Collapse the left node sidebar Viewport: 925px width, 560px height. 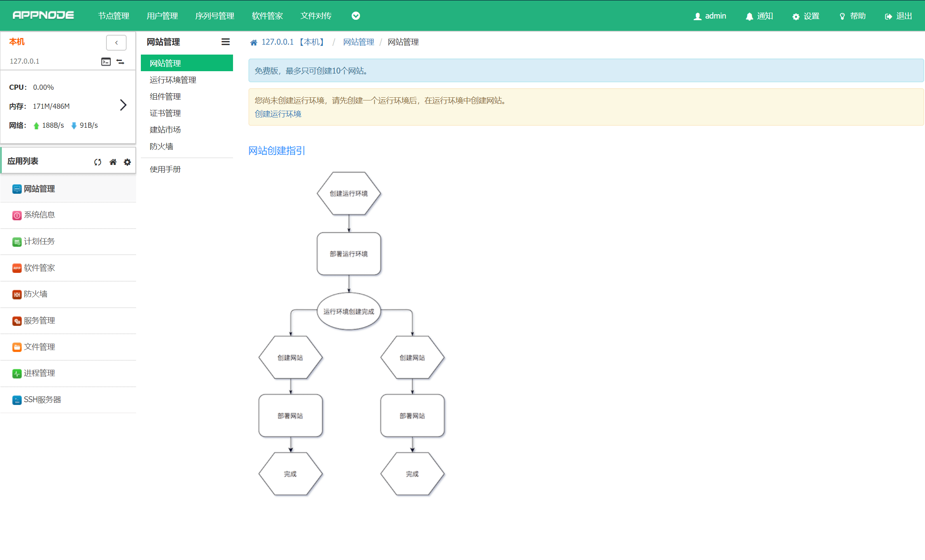[x=116, y=43]
